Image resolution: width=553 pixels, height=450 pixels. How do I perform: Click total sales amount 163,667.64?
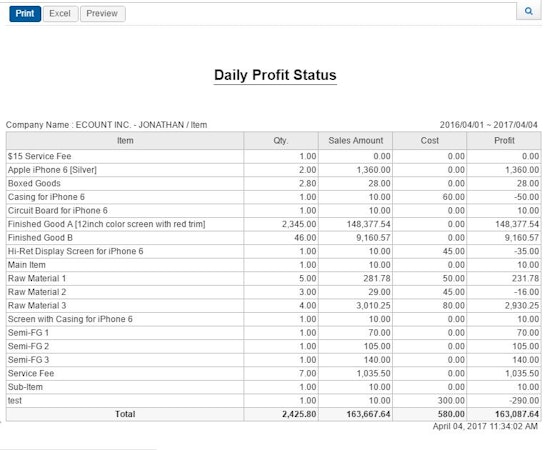click(x=368, y=414)
